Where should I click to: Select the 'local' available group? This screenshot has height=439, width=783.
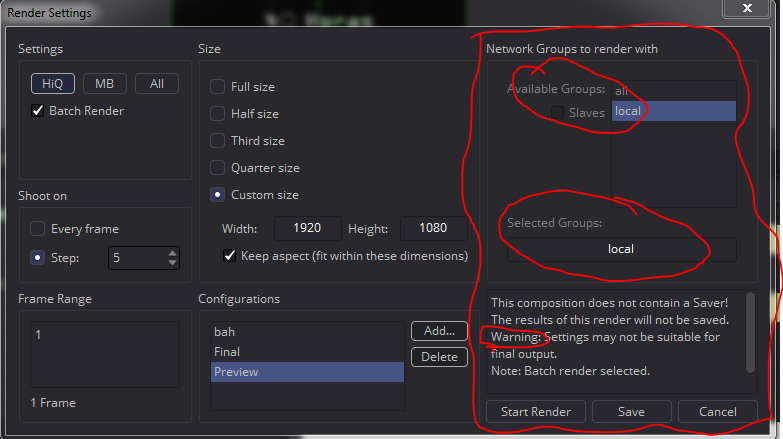tap(674, 111)
